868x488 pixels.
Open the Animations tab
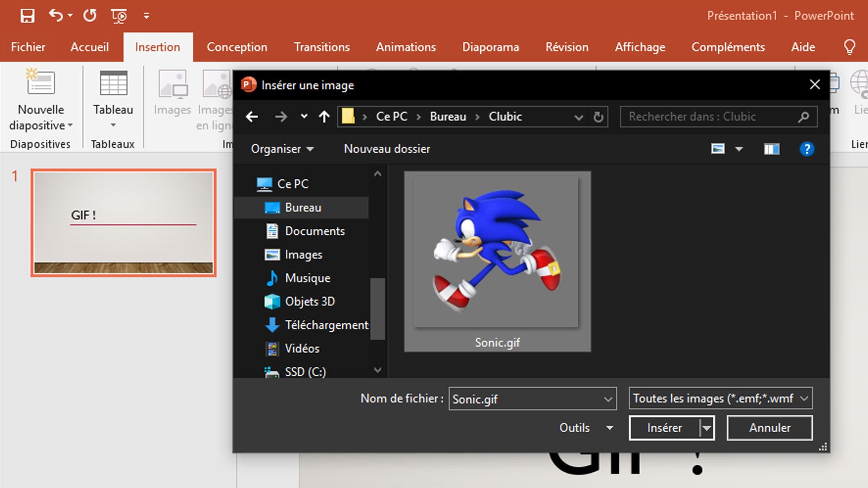pyautogui.click(x=406, y=47)
